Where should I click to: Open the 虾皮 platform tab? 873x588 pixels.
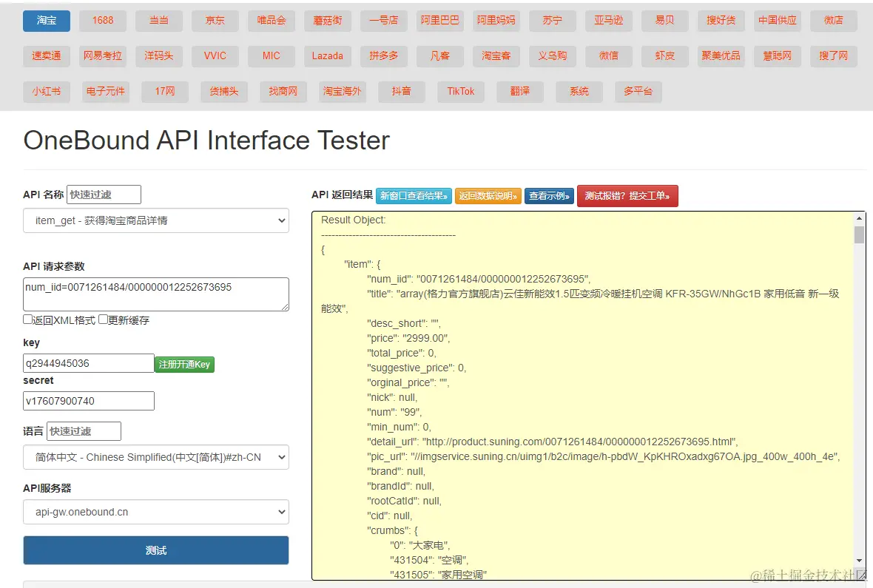click(665, 56)
